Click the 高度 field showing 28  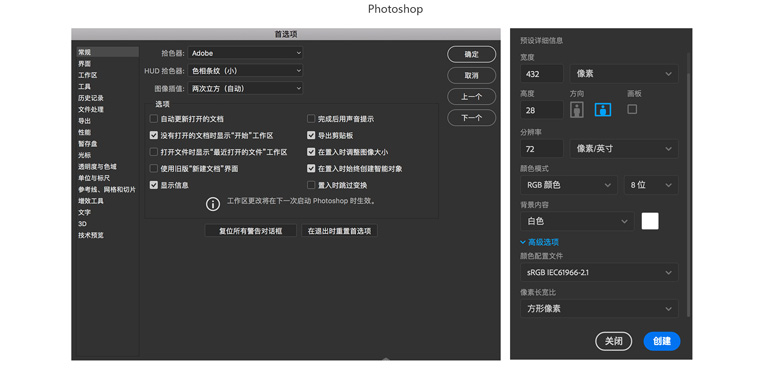pos(542,110)
